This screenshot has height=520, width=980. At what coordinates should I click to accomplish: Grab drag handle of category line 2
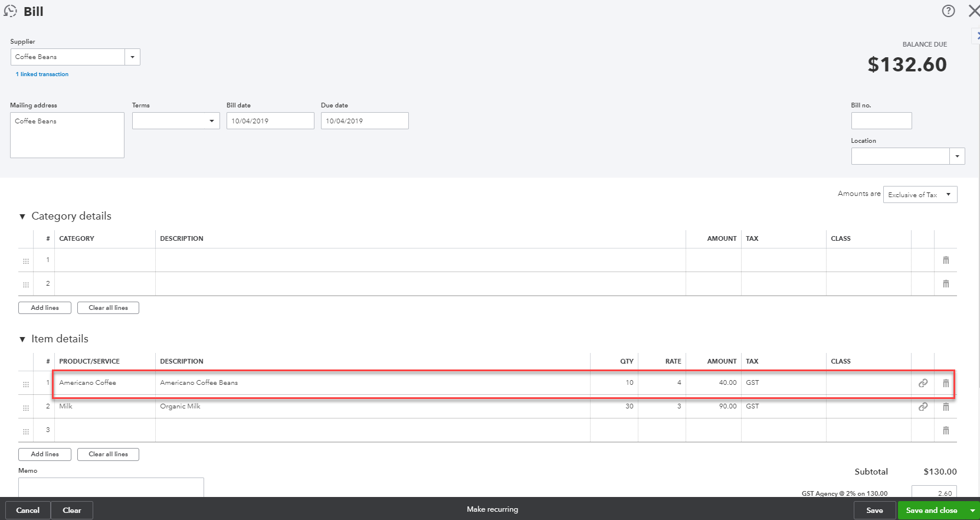click(26, 284)
